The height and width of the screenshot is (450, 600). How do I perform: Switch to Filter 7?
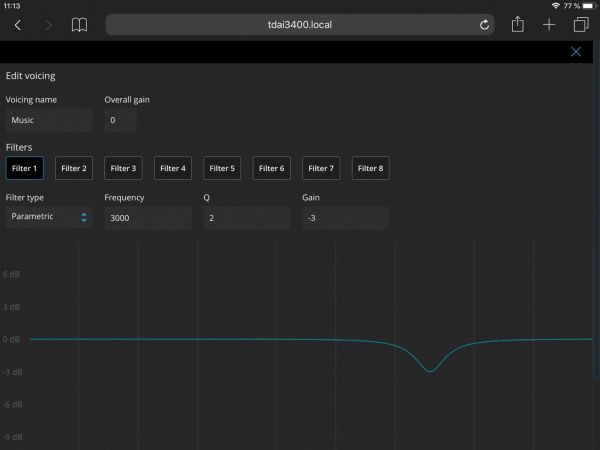point(321,168)
